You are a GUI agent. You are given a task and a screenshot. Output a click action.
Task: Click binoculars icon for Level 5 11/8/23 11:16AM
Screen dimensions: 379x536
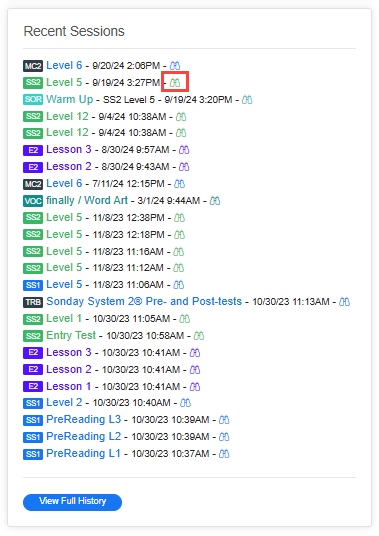tap(179, 252)
